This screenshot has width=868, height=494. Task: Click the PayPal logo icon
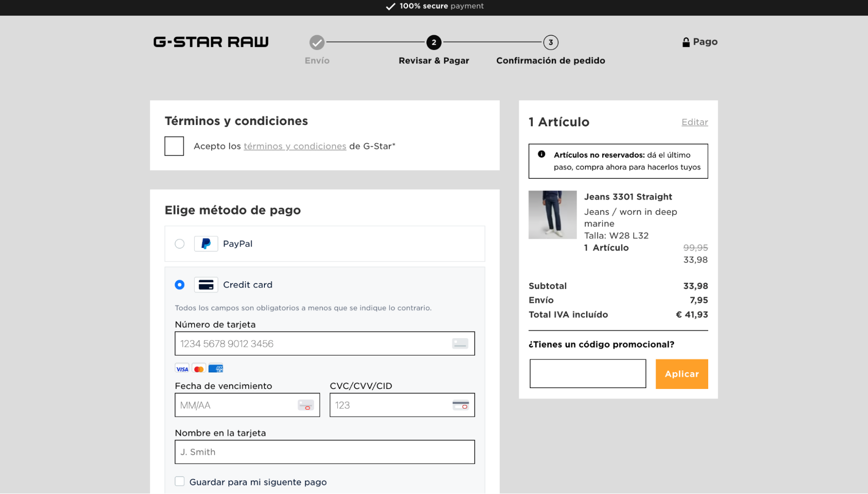206,244
